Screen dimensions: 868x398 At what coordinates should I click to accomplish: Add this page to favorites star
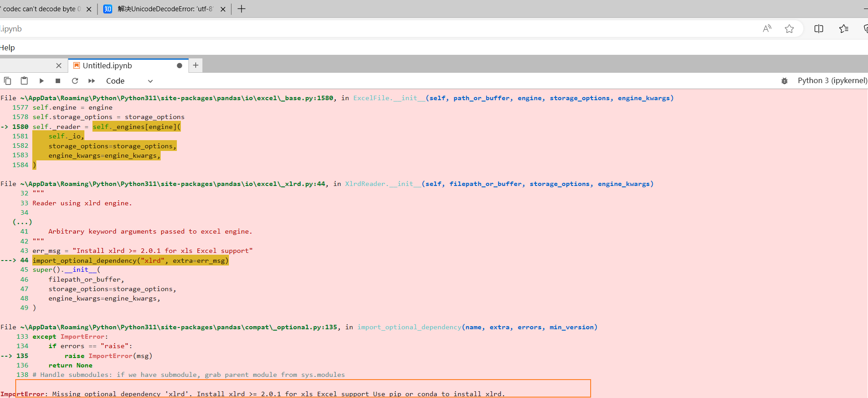click(789, 29)
